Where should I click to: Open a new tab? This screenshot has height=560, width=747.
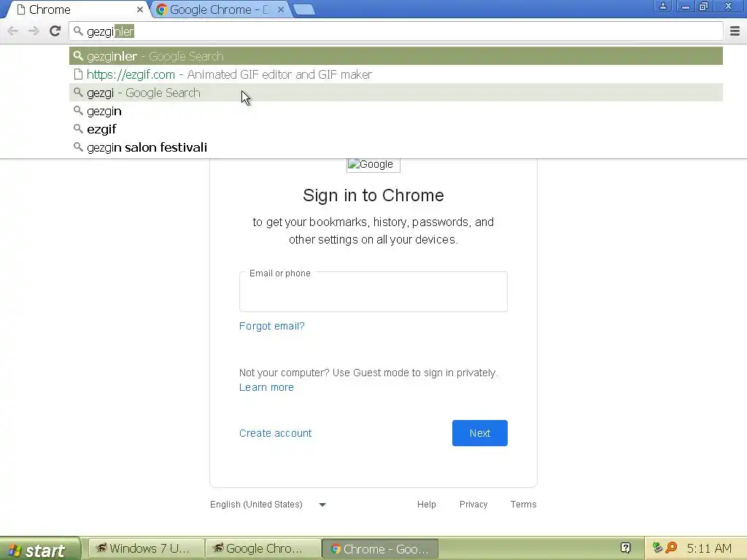pyautogui.click(x=303, y=9)
